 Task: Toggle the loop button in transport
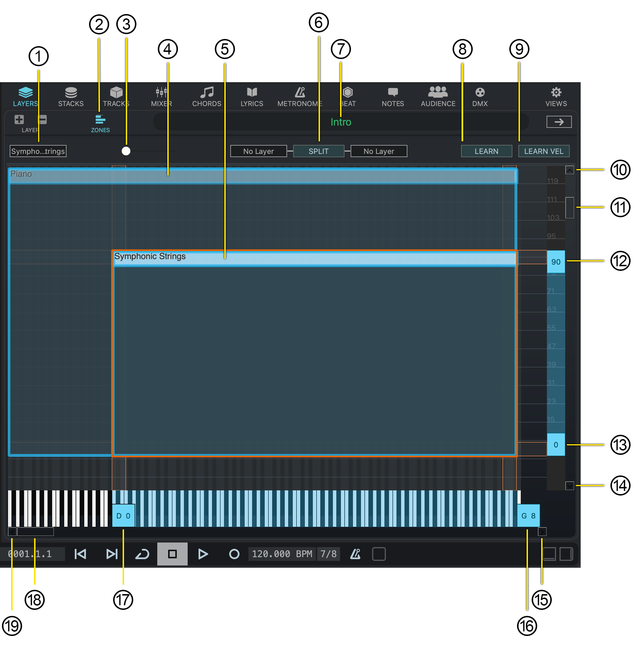(142, 554)
